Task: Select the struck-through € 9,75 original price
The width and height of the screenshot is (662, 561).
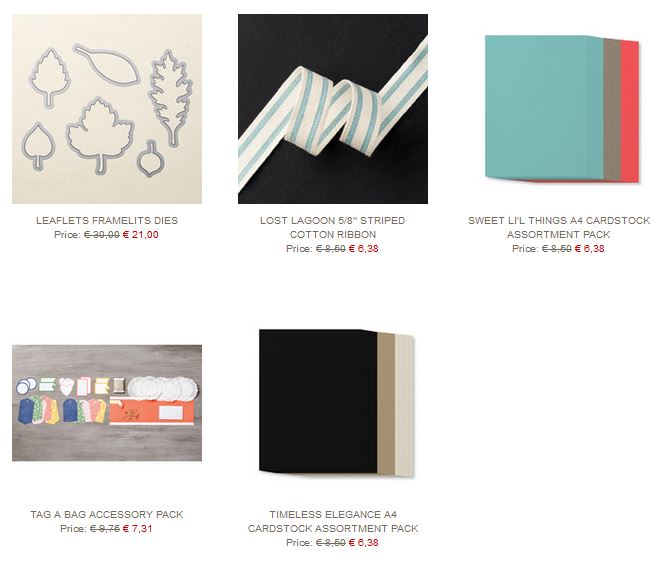Action: (105, 528)
